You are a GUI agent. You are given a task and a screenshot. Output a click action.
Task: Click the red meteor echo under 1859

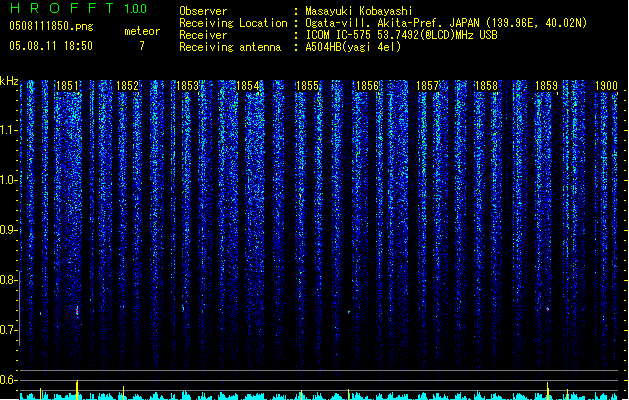coord(548,309)
